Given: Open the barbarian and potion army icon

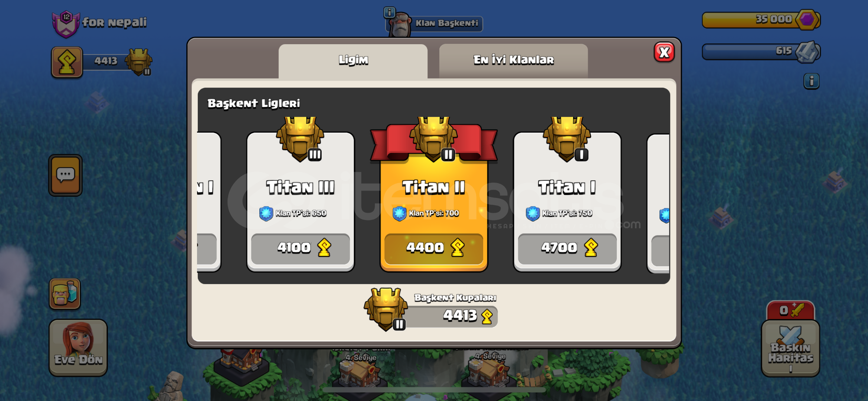Looking at the screenshot, I should pyautogui.click(x=65, y=293).
